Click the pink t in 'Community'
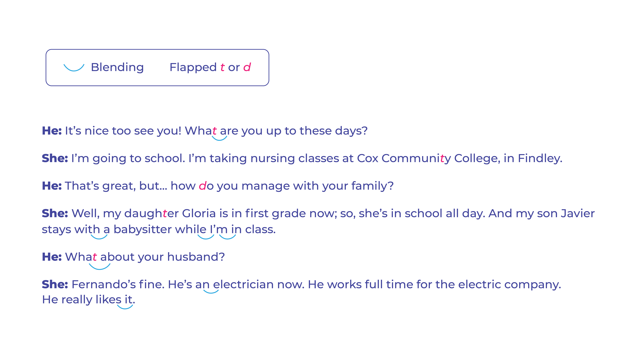This screenshot has height=364, width=633. pos(442,158)
